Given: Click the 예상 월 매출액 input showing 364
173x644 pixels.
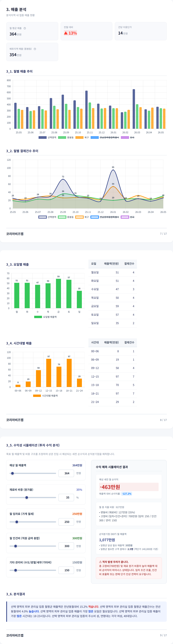Looking at the screenshot, I should tap(66, 473).
